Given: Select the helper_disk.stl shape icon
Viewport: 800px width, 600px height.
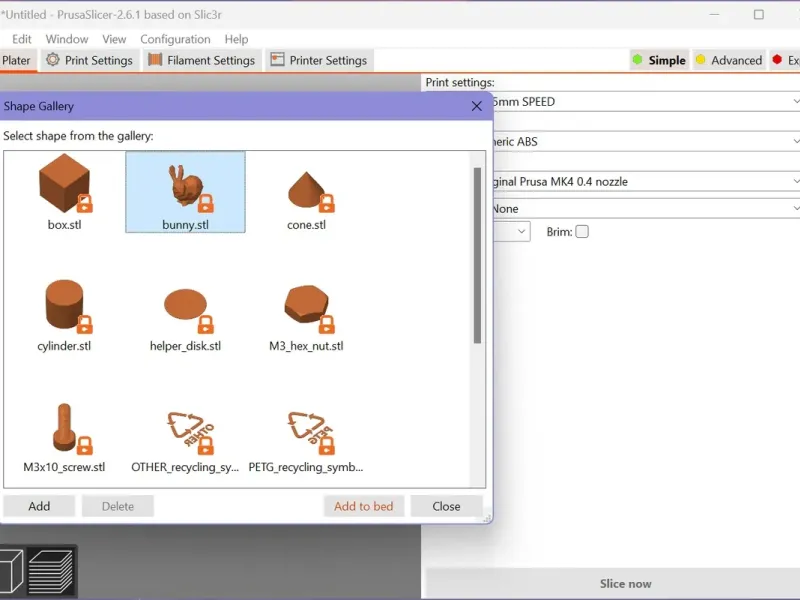Looking at the screenshot, I should tap(185, 305).
